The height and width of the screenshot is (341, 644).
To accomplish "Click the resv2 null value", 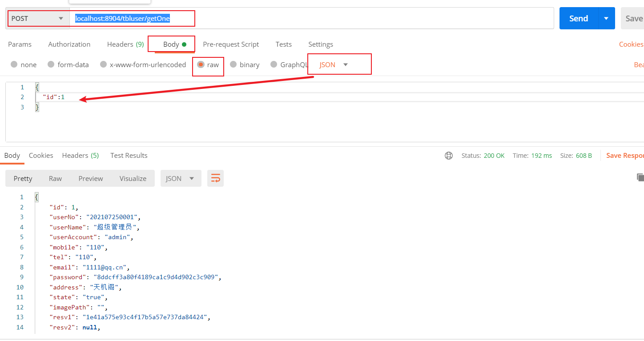I will [90, 327].
